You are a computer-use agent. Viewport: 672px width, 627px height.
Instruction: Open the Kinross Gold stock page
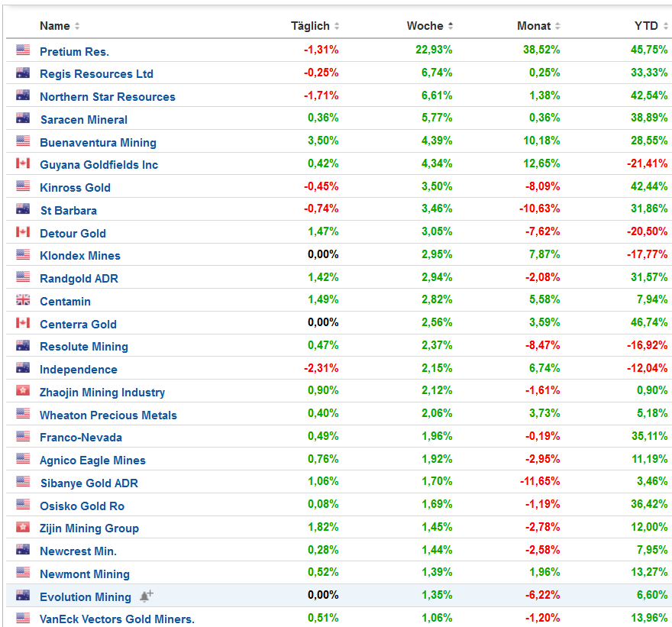(x=75, y=188)
